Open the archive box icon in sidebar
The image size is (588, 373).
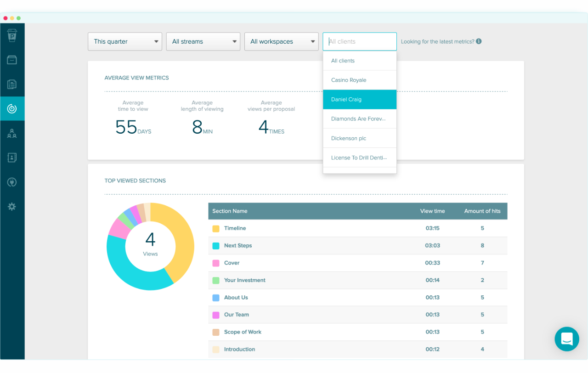click(12, 60)
